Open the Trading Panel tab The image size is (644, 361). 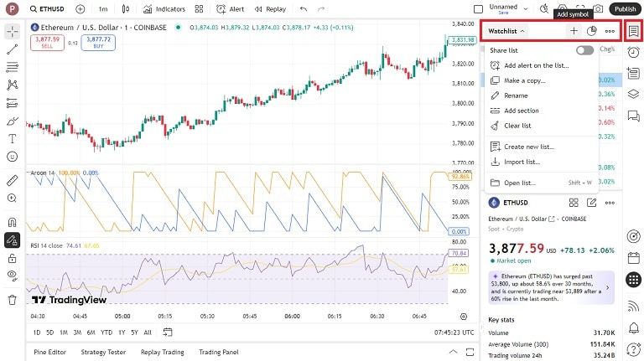click(x=219, y=352)
